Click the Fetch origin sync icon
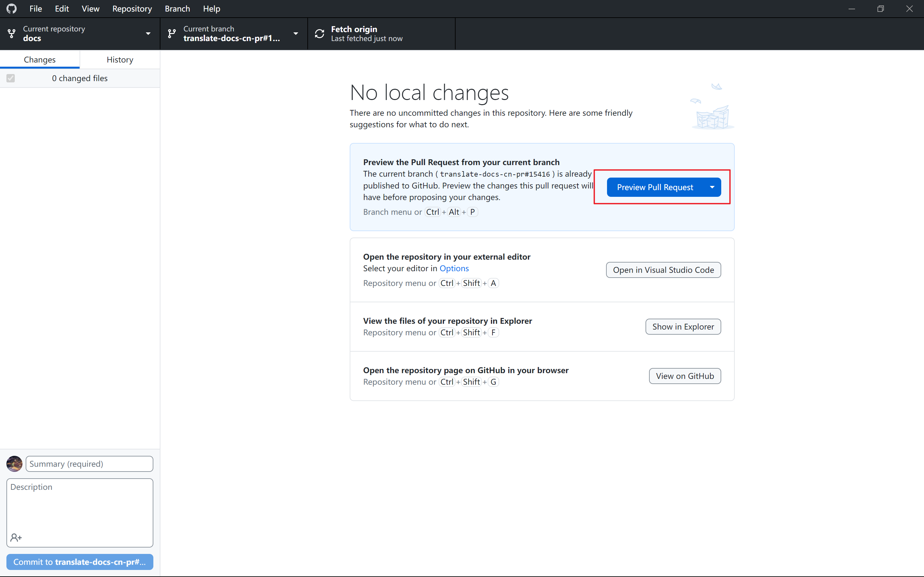 [320, 34]
